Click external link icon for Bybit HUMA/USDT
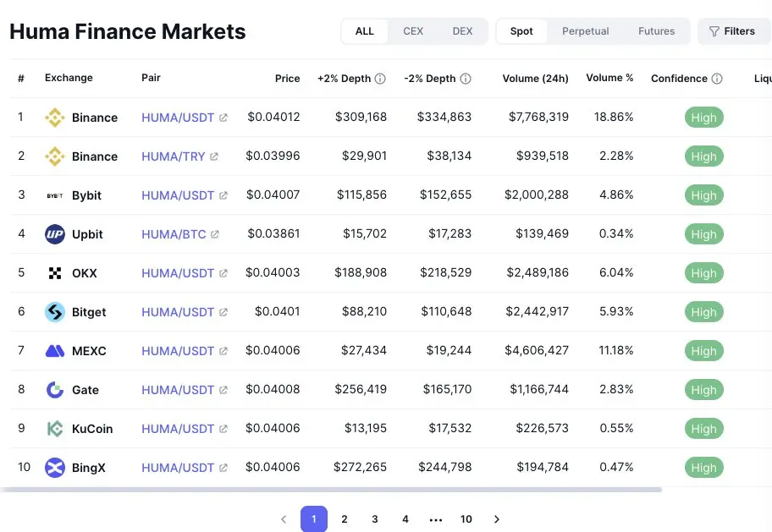 tap(223, 195)
